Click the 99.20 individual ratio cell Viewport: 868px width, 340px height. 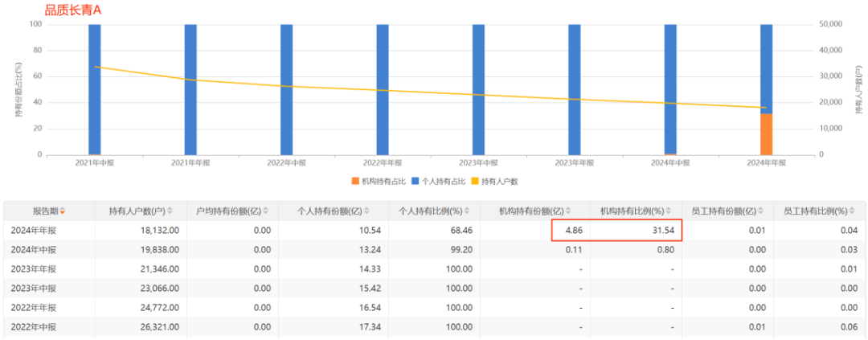click(462, 249)
